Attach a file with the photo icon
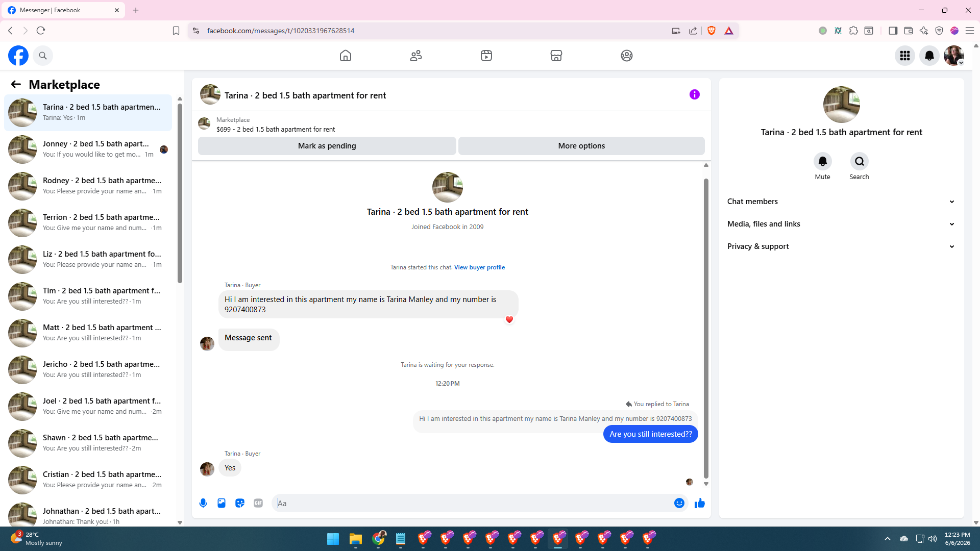 [222, 503]
